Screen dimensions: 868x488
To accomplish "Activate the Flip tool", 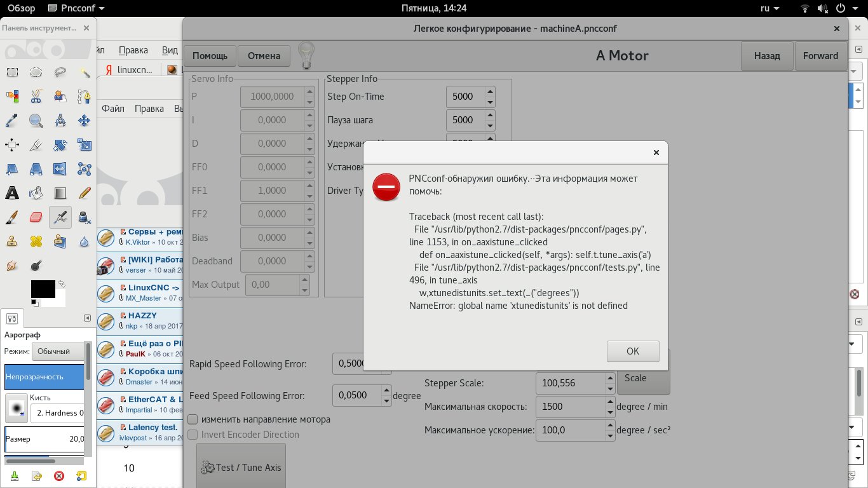I will click(60, 169).
